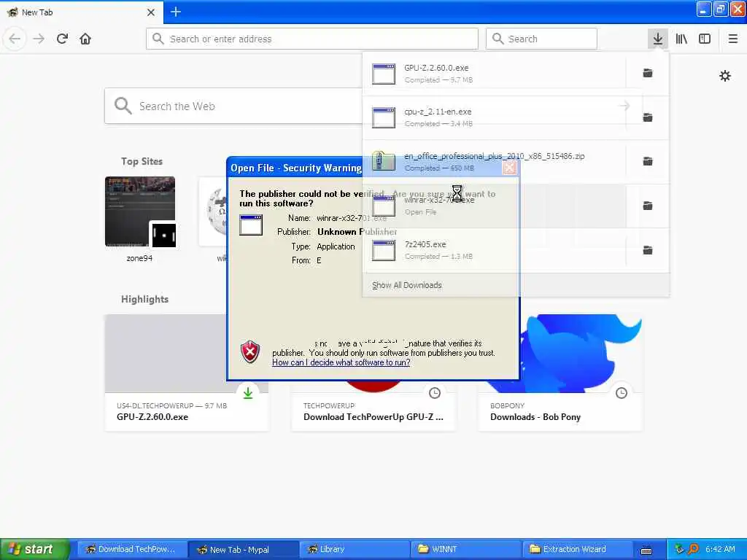
Task: Open GPU-Z.2.60.0.exe from downloads list
Action: [494, 74]
